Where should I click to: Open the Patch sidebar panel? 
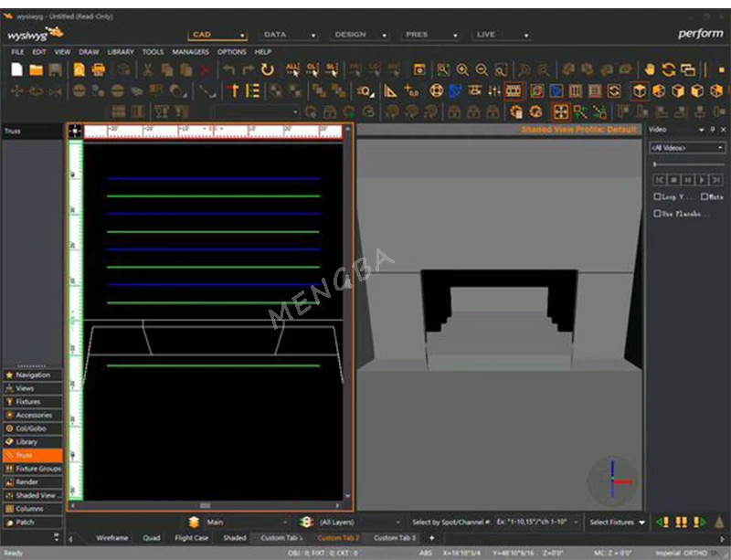pos(33,523)
